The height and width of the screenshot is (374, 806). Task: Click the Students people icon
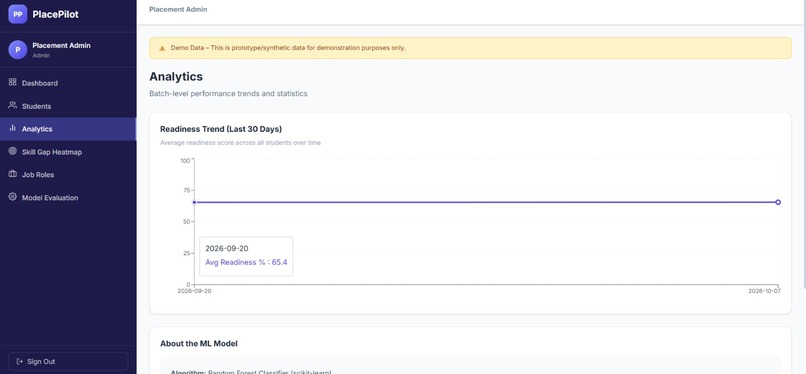pos(13,105)
